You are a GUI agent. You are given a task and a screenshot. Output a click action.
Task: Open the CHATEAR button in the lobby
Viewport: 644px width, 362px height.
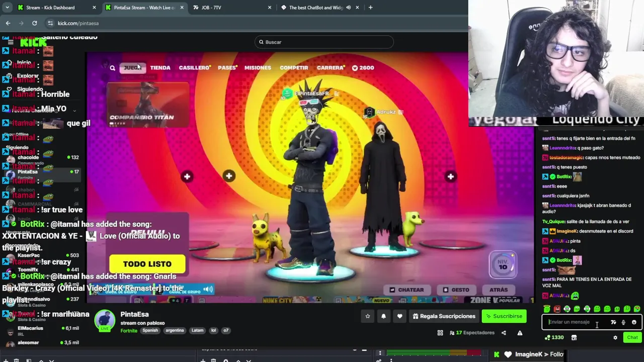[x=406, y=290]
